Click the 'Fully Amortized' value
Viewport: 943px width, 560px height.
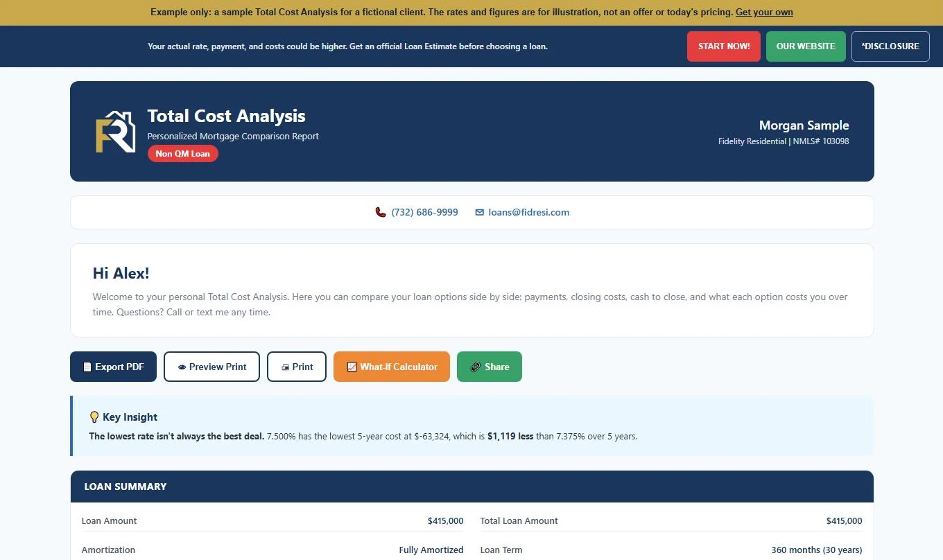click(431, 550)
